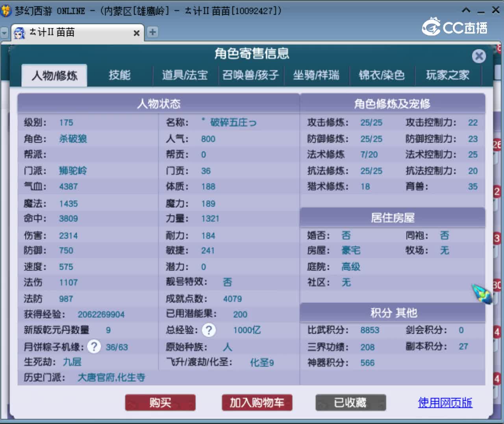Viewport: 504px width, 424px height.
Task: Click 加入购物车 button
Action: point(257,403)
